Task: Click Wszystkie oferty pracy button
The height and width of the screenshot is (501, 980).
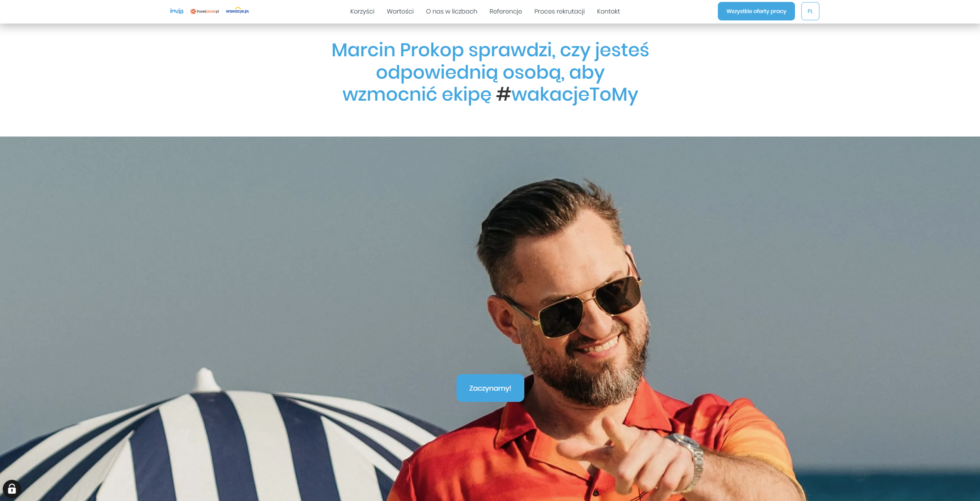Action: (x=756, y=11)
